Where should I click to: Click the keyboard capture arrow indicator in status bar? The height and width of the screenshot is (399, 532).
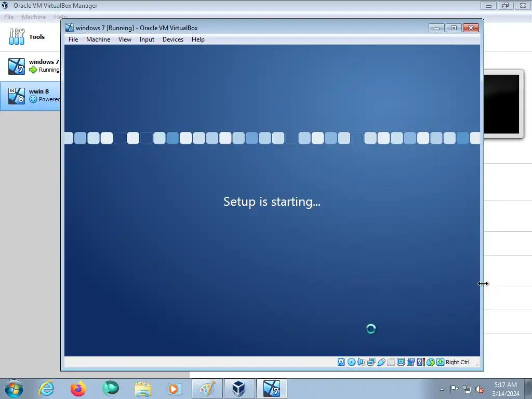coord(441,362)
